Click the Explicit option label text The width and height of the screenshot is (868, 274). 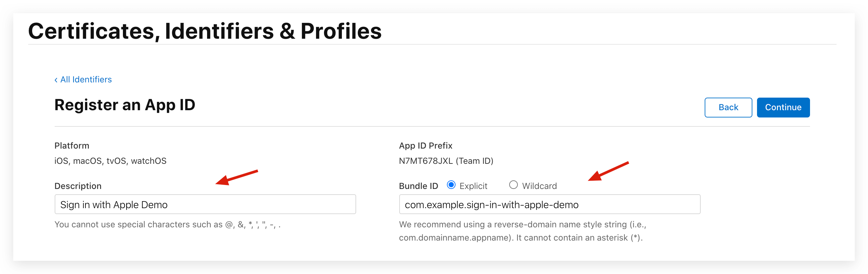pyautogui.click(x=473, y=186)
